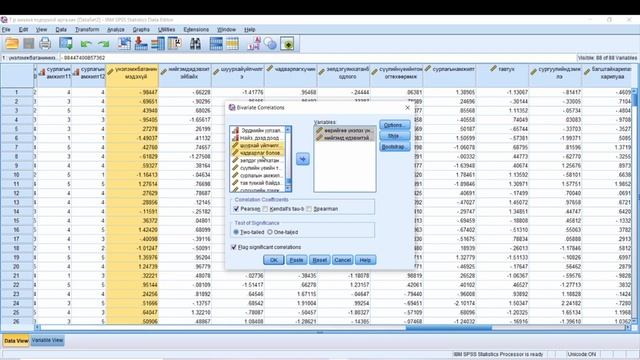Move selected variables with the arrow button

302,159
